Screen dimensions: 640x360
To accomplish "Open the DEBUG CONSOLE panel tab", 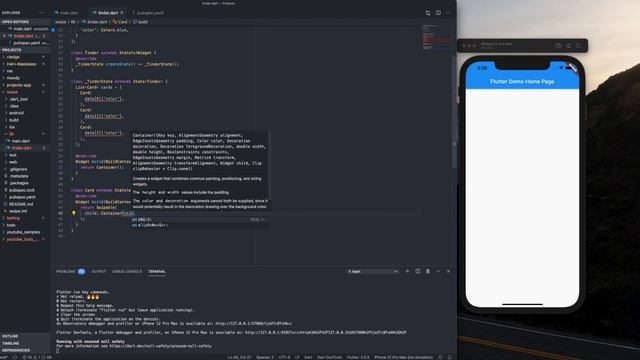I will (x=127, y=271).
